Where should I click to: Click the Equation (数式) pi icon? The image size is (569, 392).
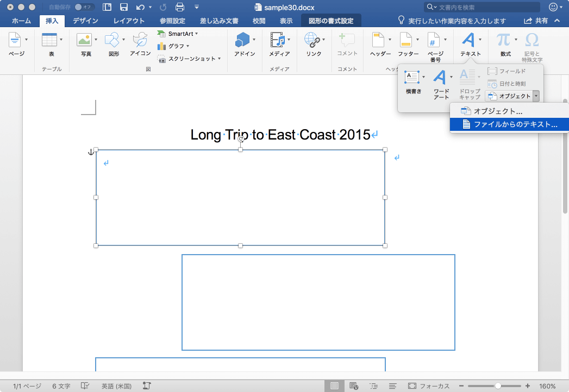tap(503, 40)
